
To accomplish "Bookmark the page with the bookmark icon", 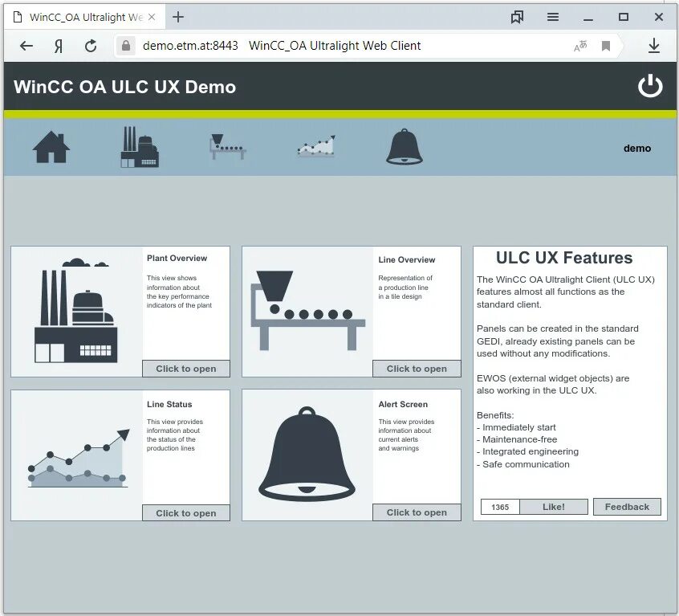I will (606, 46).
